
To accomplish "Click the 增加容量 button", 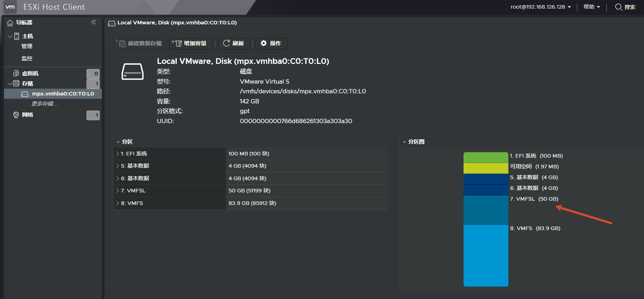I will click(191, 43).
